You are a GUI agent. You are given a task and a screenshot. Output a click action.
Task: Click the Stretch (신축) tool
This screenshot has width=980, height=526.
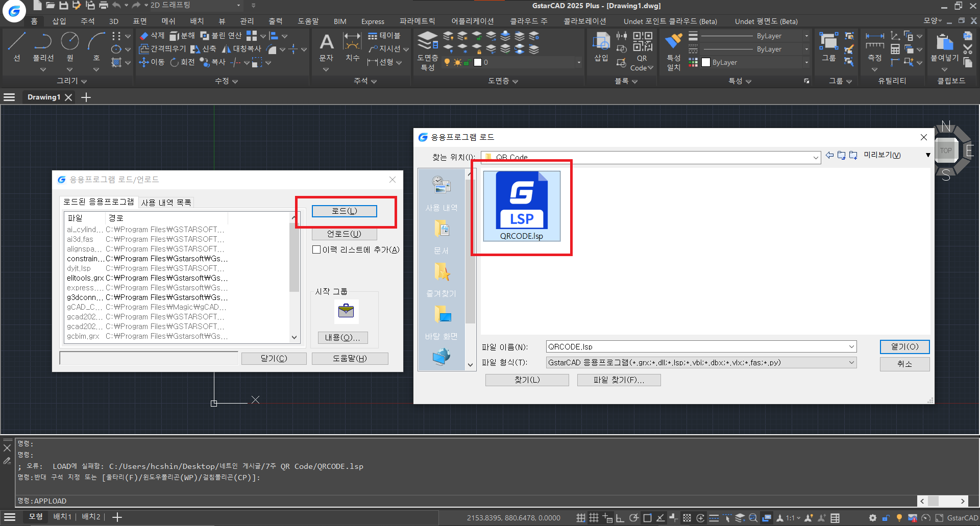[203, 49]
